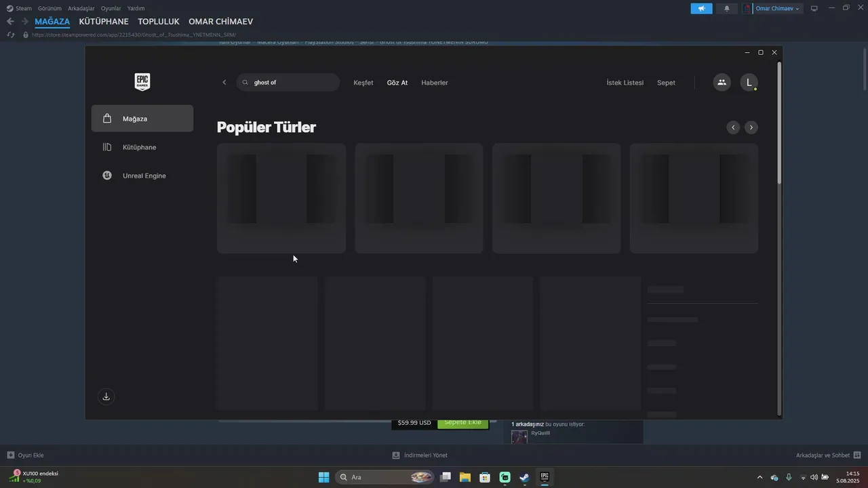Switch to the Haberler tab
The image size is (868, 488).
[435, 83]
